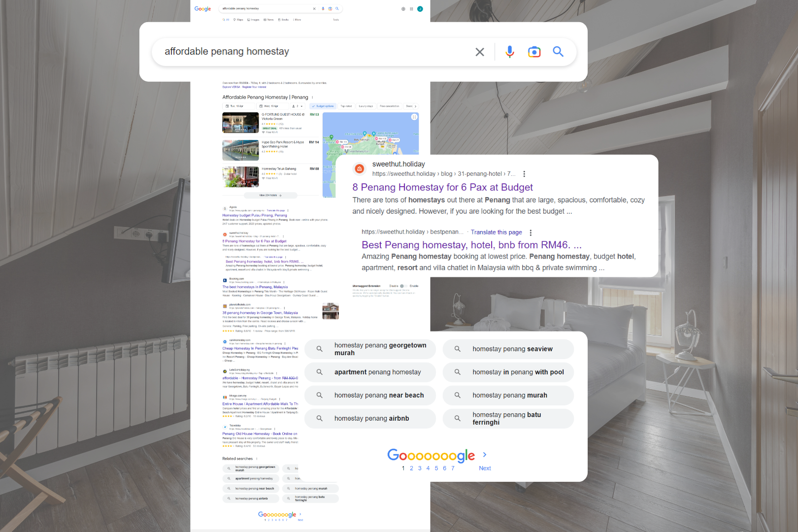Click the 'View 204 hotels' button

[x=270, y=196]
